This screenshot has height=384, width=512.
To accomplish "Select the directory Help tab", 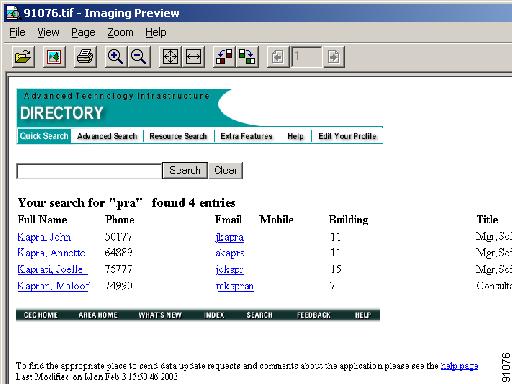I will coord(295,136).
